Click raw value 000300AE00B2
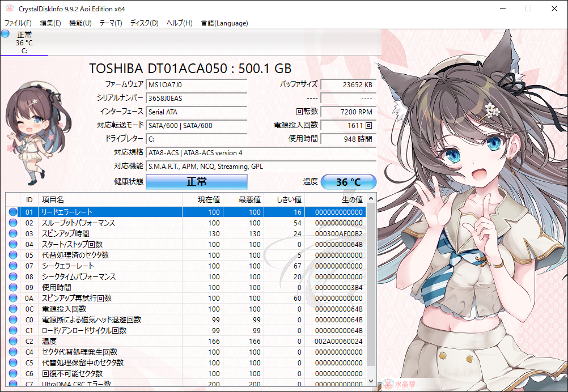This screenshot has height=392, width=568. tap(338, 233)
